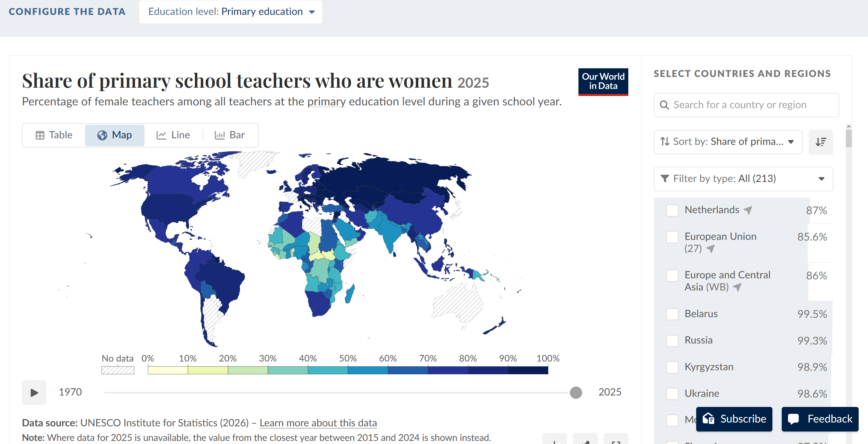
Task: Click the location arrow icon beside Netherlands
Action: click(748, 210)
